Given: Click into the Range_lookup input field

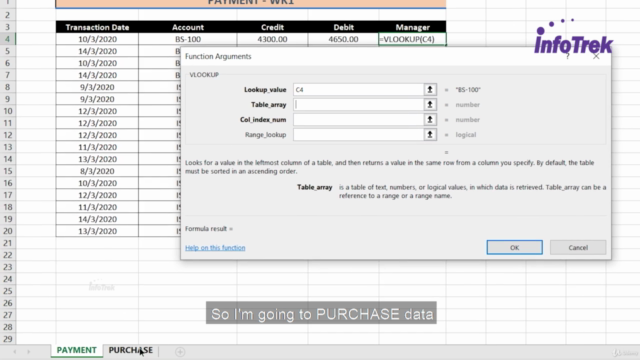Looking at the screenshot, I should 358,135.
